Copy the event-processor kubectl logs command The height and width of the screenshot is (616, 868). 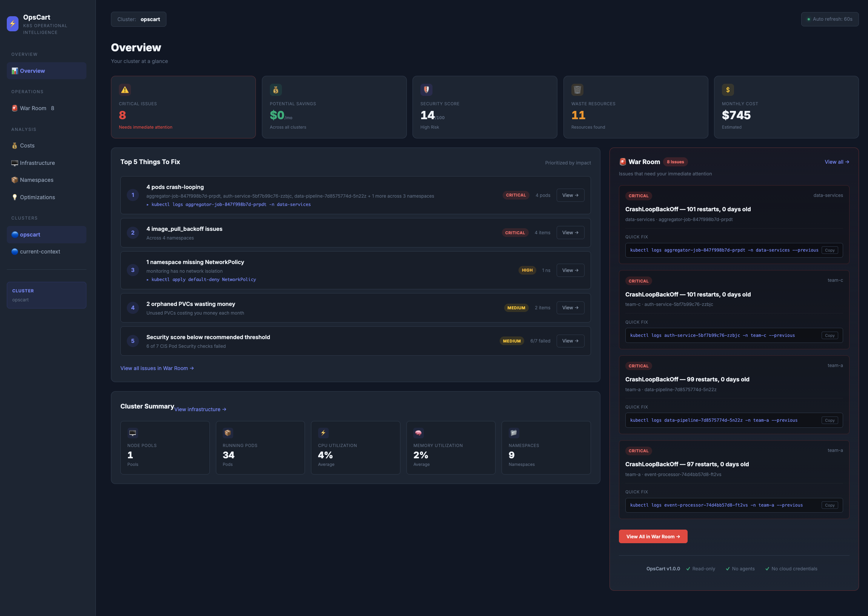point(830,505)
